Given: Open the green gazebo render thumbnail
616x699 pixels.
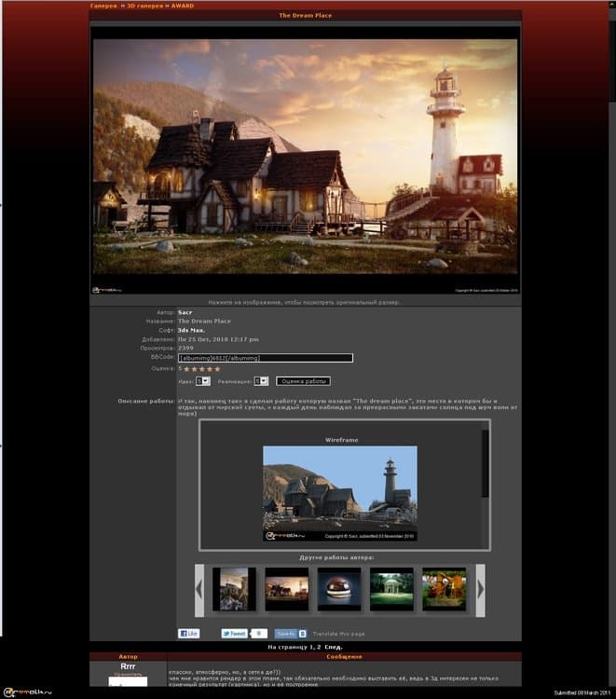Looking at the screenshot, I should tap(391, 589).
